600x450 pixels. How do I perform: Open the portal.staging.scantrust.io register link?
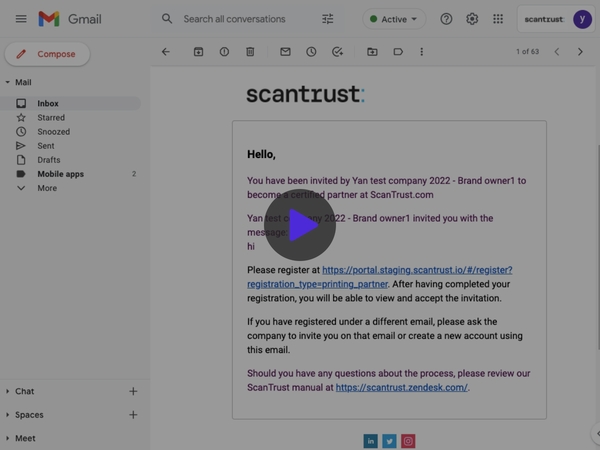417,270
